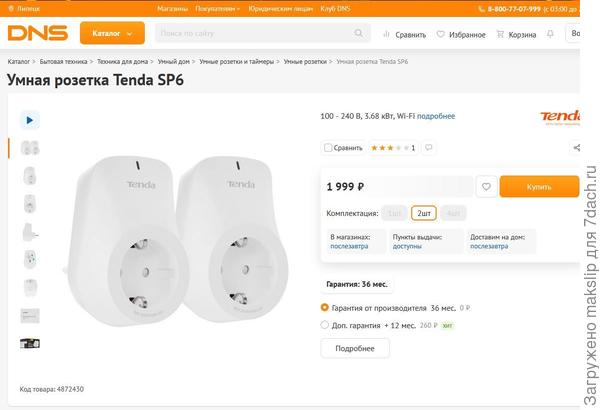
Task: Open the Каталог dropdown
Action: [x=112, y=33]
